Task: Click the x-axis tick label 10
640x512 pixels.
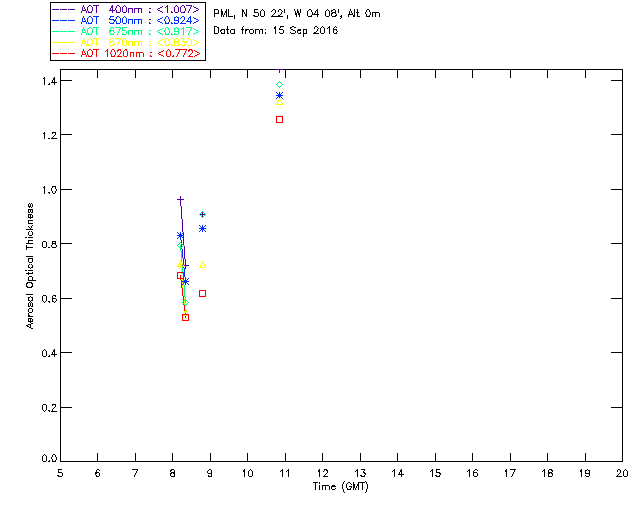Action: (x=247, y=473)
